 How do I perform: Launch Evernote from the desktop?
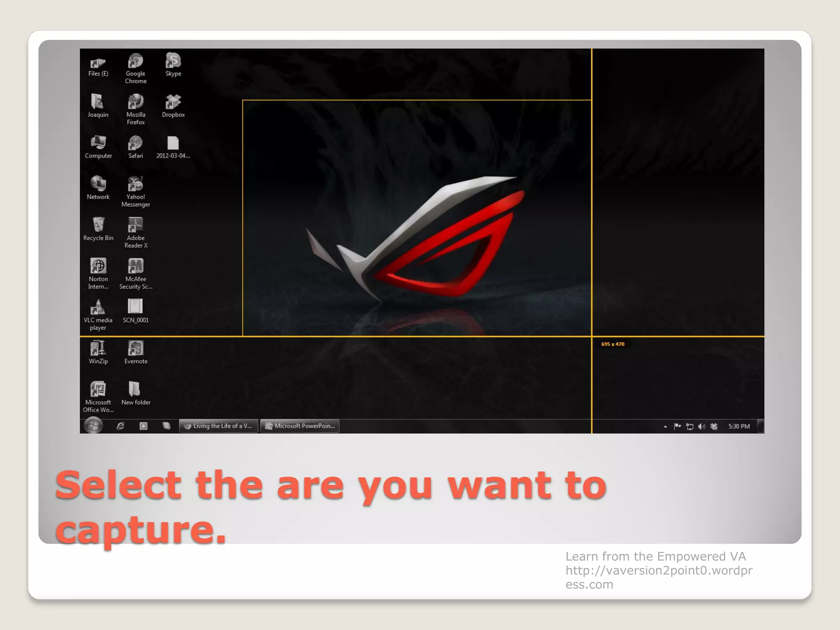point(136,352)
